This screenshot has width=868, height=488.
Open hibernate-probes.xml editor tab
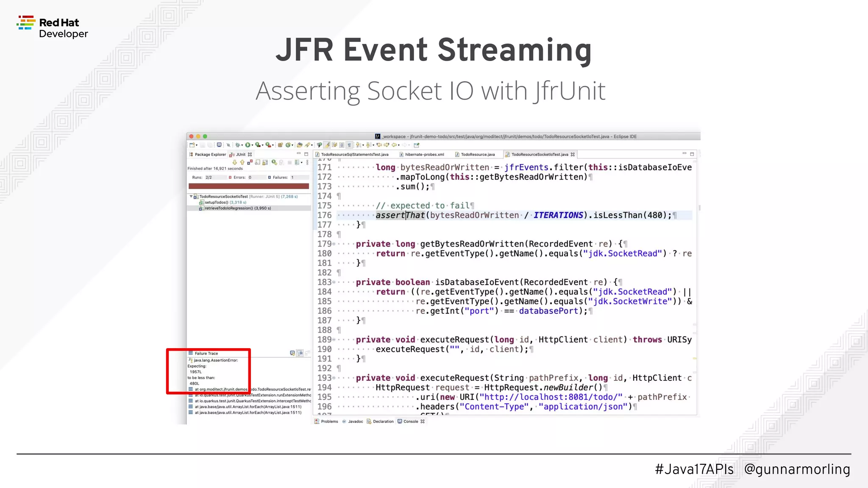tap(422, 155)
